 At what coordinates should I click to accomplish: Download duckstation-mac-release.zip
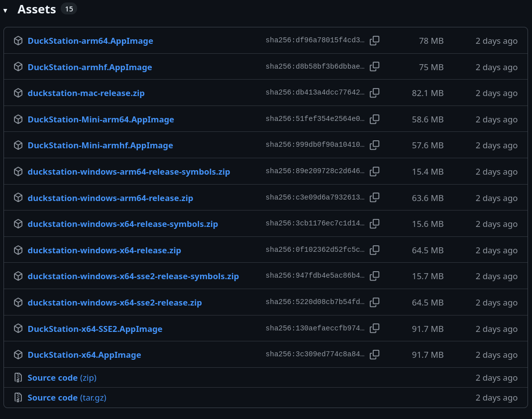[86, 93]
